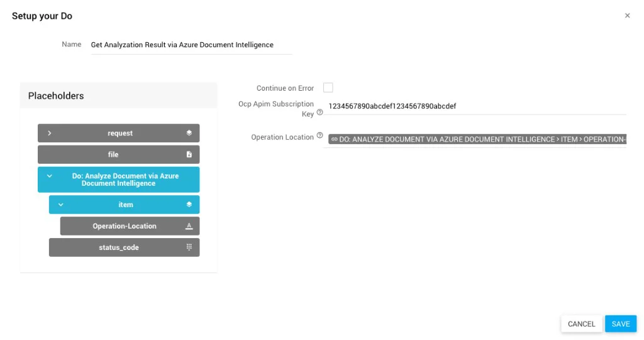
Task: Click the layers icon on item placeholder
Action: (x=189, y=205)
